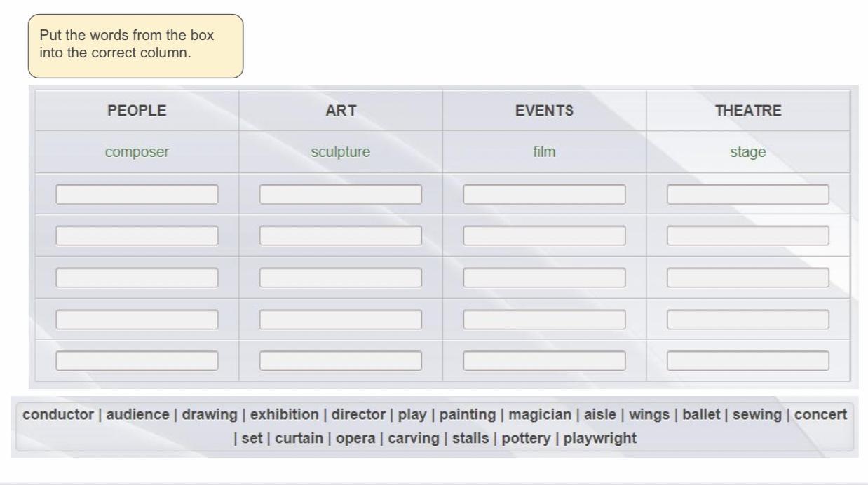Select the fourth blank field under EVENTS

coord(544,319)
